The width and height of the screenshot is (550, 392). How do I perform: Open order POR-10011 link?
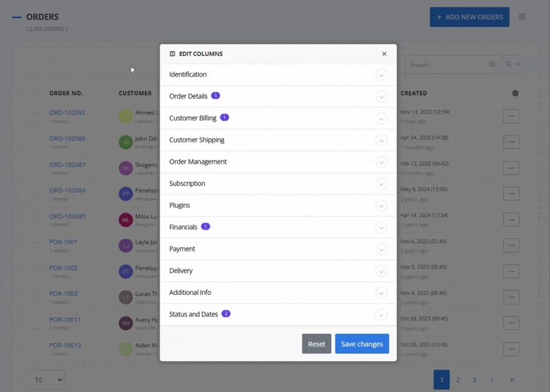tap(65, 319)
